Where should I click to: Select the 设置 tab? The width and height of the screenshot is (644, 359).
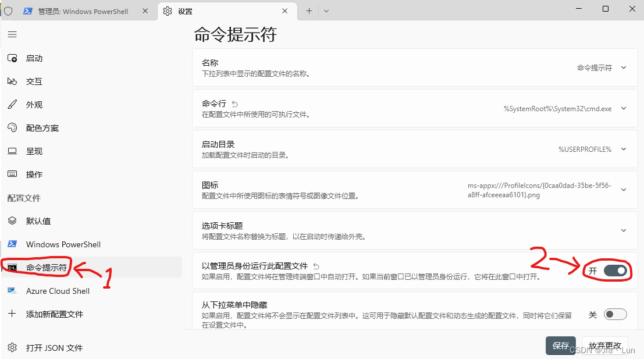227,11
